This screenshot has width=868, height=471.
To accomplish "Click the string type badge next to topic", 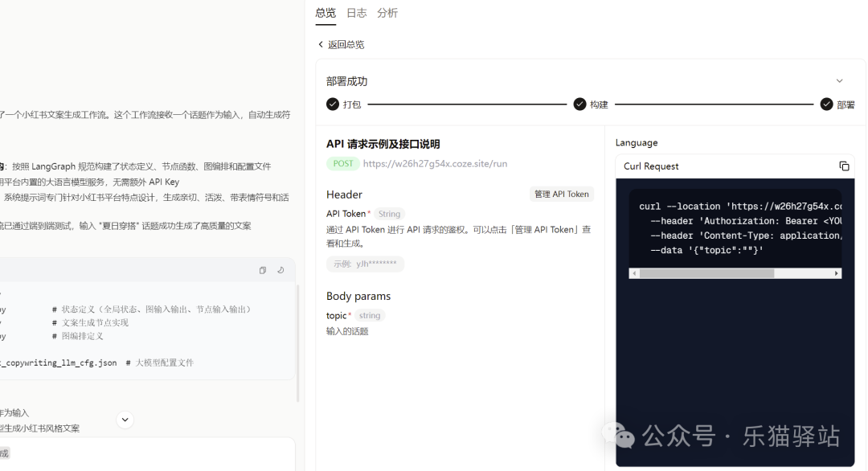I will (x=369, y=315).
